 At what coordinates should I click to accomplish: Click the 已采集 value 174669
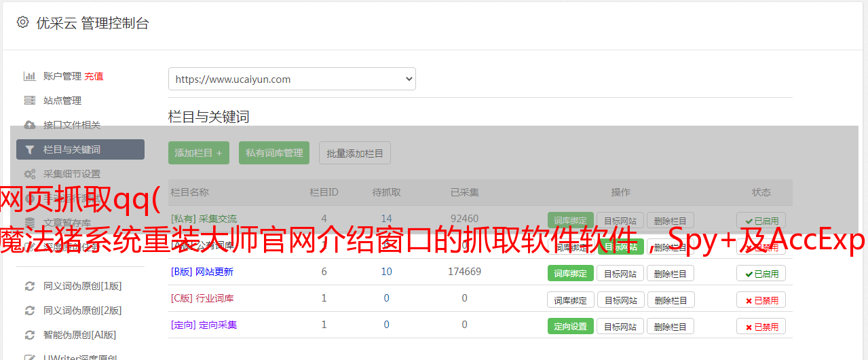coord(464,272)
